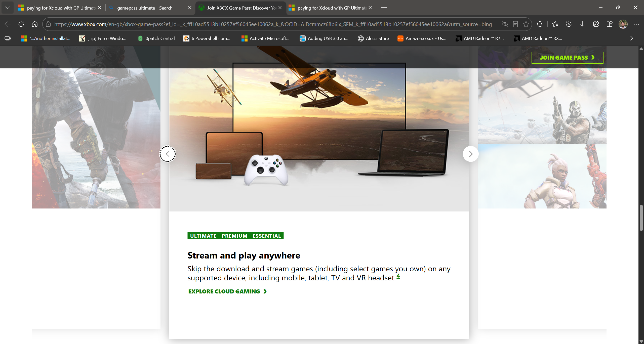
Task: Open the Activate Microsoft... bookmark
Action: [265, 38]
